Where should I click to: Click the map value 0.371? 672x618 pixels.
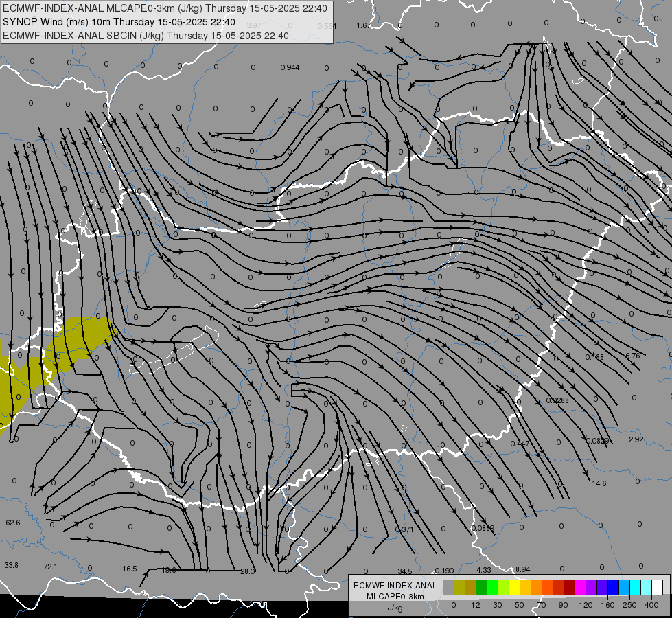[x=404, y=529]
